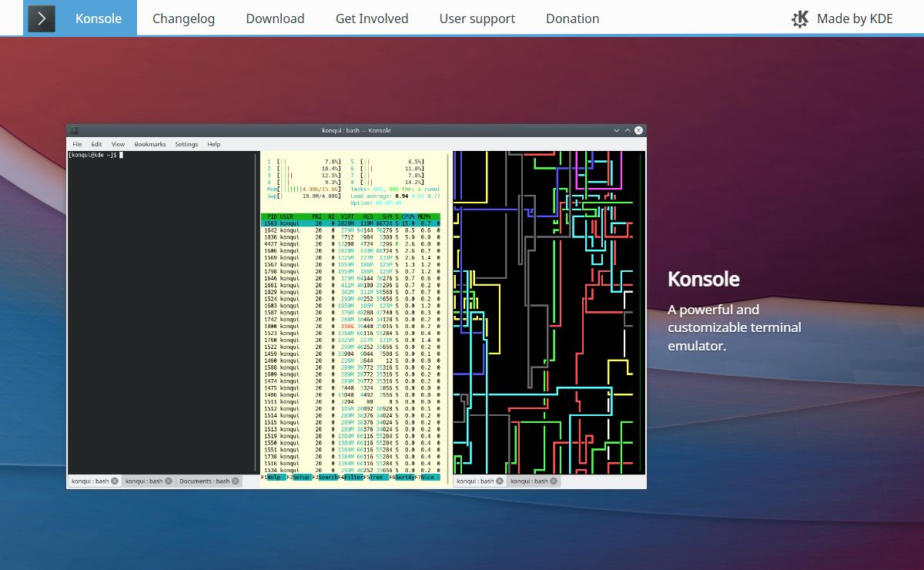The height and width of the screenshot is (570, 924).
Task: Click the Swp usage meter in htop
Action: click(303, 196)
